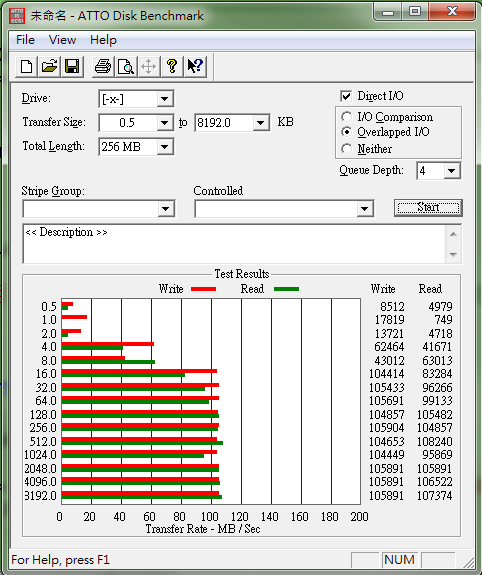Open the File menu
The image size is (482, 575).
point(25,40)
